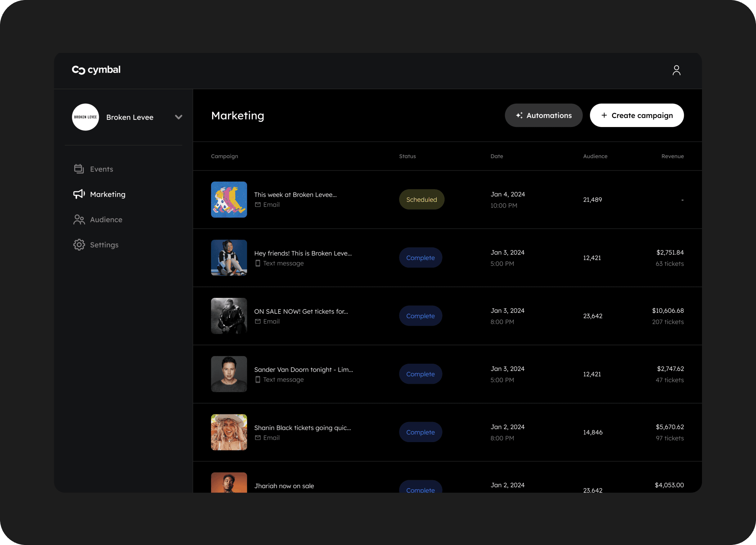Open 'This week at Broken Levee' campaign
This screenshot has width=756, height=545.
click(x=295, y=195)
